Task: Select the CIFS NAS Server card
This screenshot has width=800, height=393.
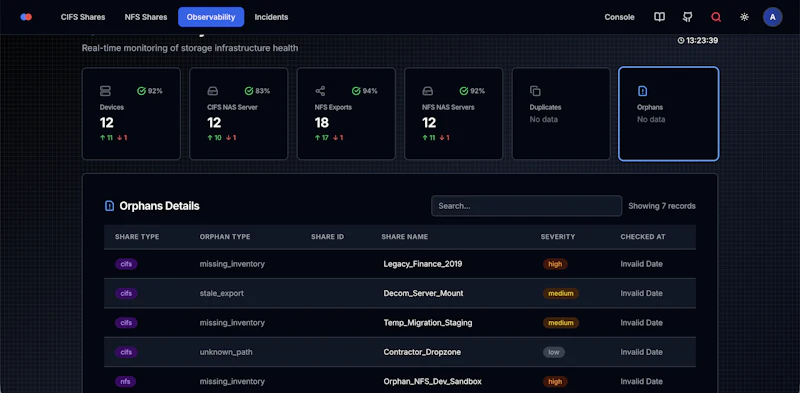Action: click(239, 114)
